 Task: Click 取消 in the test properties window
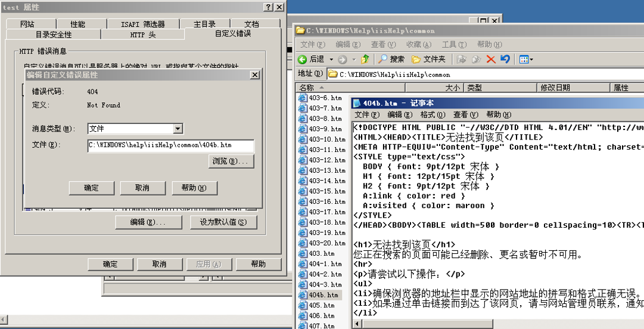[159, 264]
